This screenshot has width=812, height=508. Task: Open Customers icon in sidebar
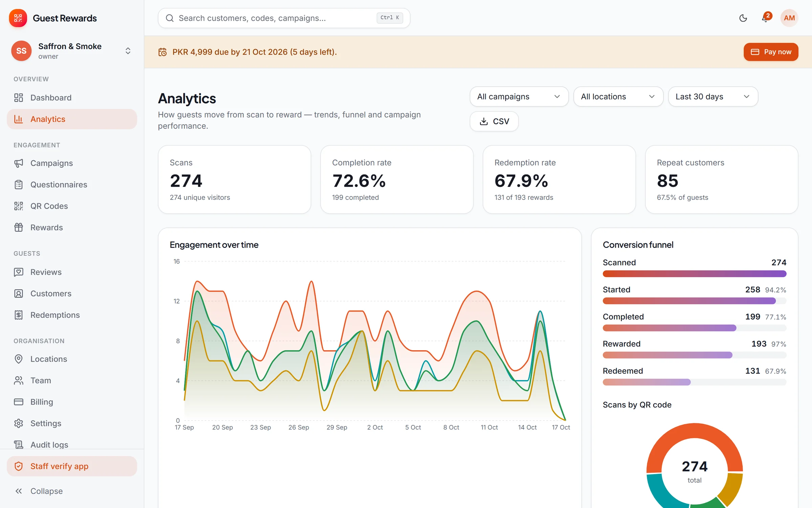19,293
